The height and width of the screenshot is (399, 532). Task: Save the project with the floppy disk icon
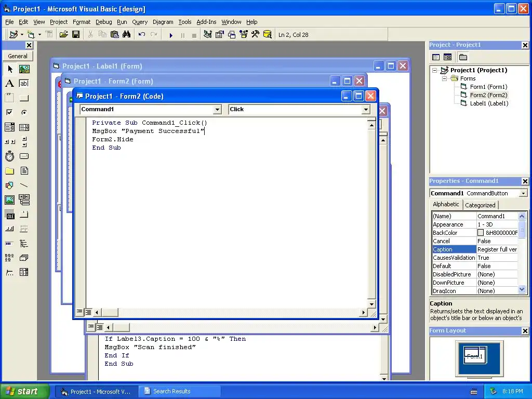click(76, 34)
